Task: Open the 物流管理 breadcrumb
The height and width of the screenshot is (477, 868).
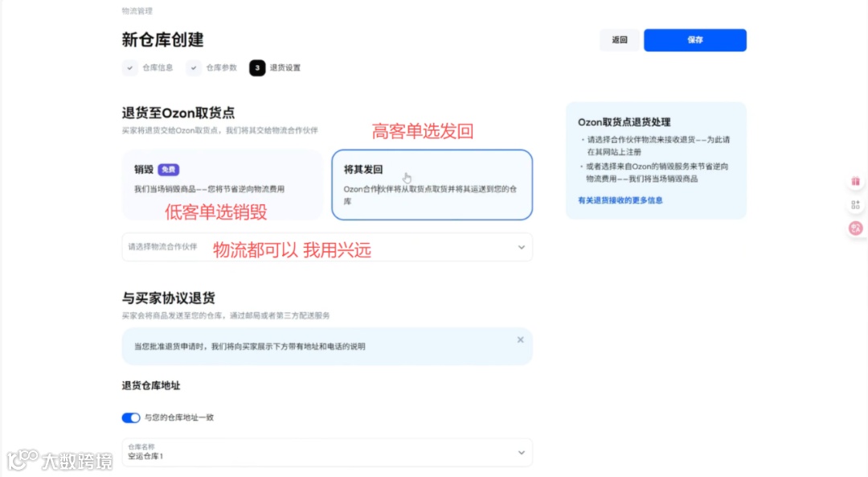Action: tap(137, 10)
